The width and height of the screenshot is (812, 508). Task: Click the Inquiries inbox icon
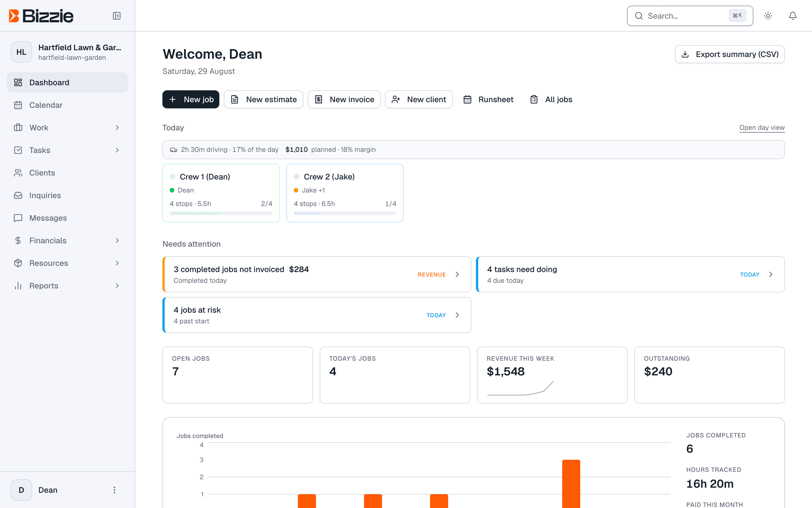point(18,195)
